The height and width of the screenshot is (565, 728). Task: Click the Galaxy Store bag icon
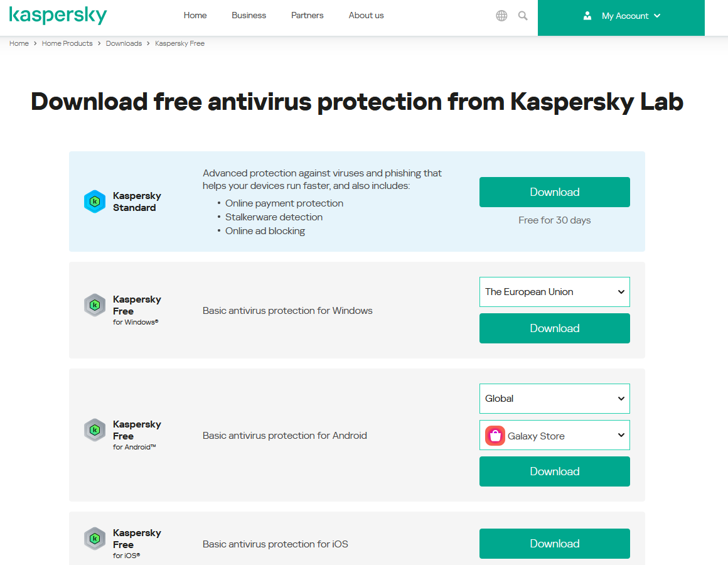[495, 436]
